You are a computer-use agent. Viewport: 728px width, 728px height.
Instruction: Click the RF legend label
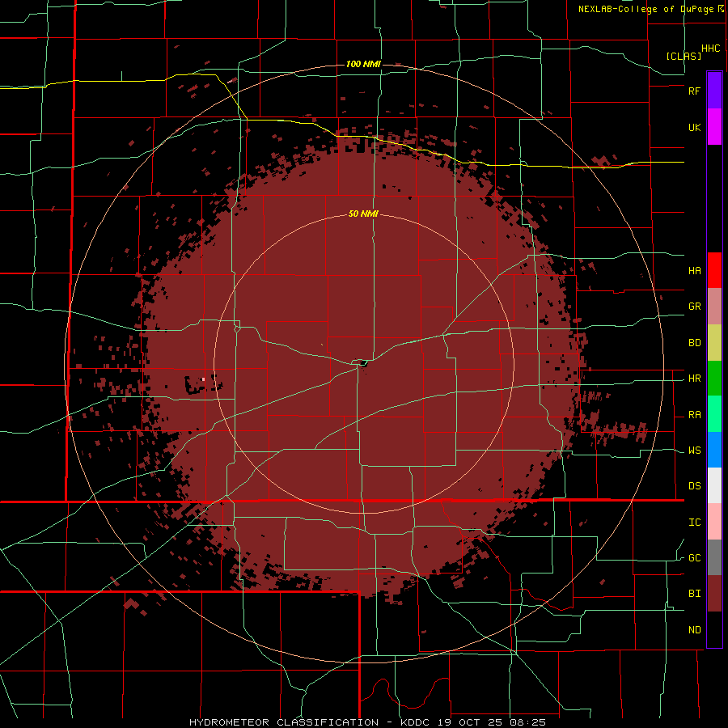(x=694, y=91)
